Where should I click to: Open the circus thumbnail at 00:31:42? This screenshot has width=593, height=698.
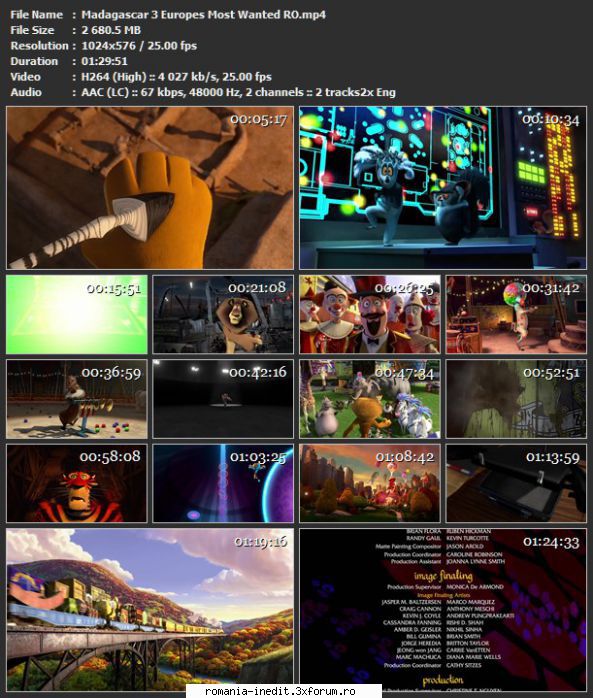pyautogui.click(x=516, y=314)
